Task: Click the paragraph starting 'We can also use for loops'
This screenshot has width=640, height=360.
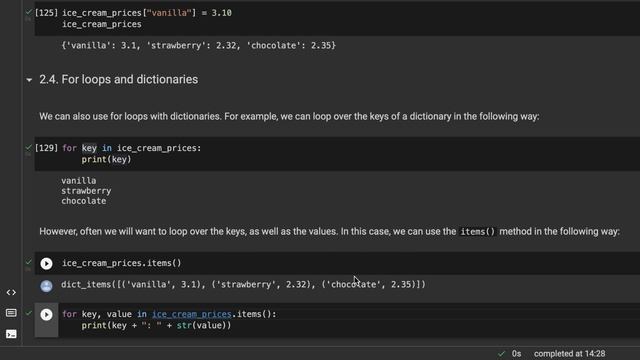Action: click(289, 116)
